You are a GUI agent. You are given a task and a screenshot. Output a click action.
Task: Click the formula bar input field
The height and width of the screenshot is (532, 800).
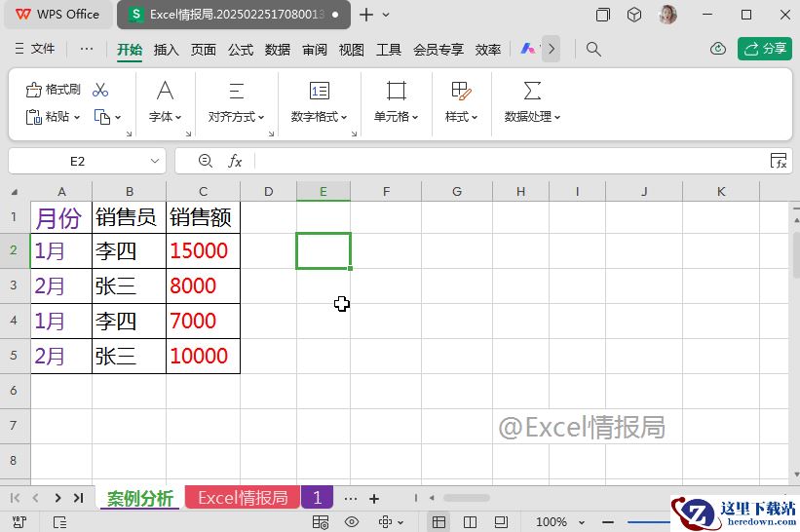511,161
